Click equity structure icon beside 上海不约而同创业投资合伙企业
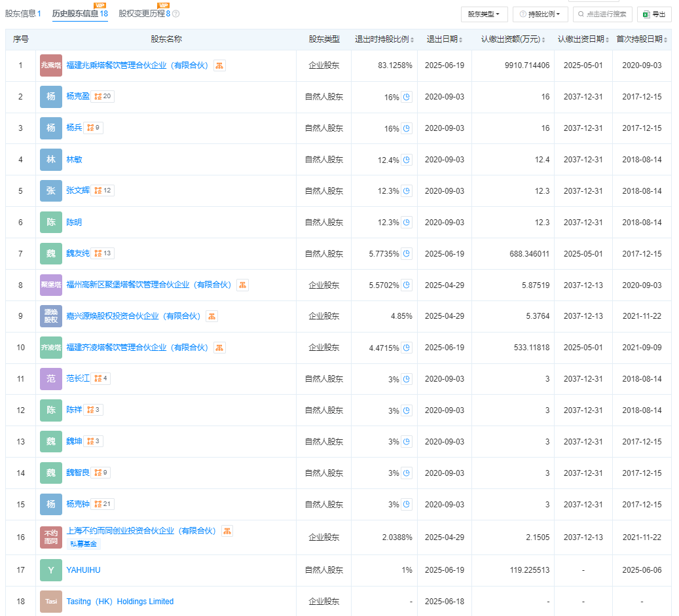The height and width of the screenshot is (616, 679). (x=227, y=531)
